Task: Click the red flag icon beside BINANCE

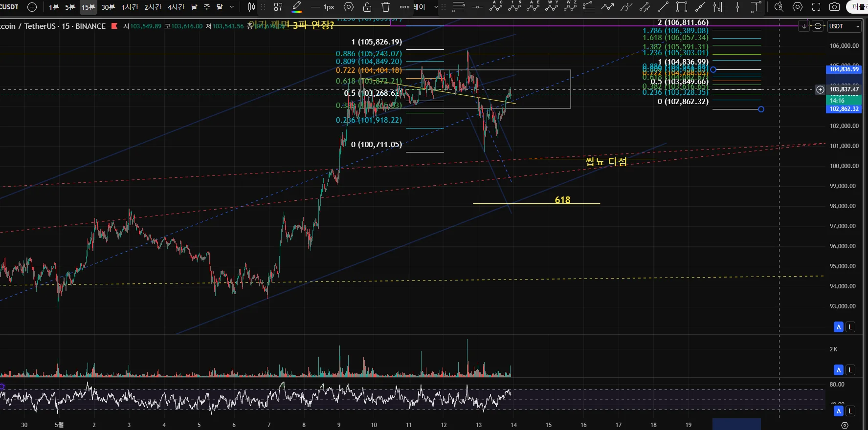Action: (x=114, y=26)
